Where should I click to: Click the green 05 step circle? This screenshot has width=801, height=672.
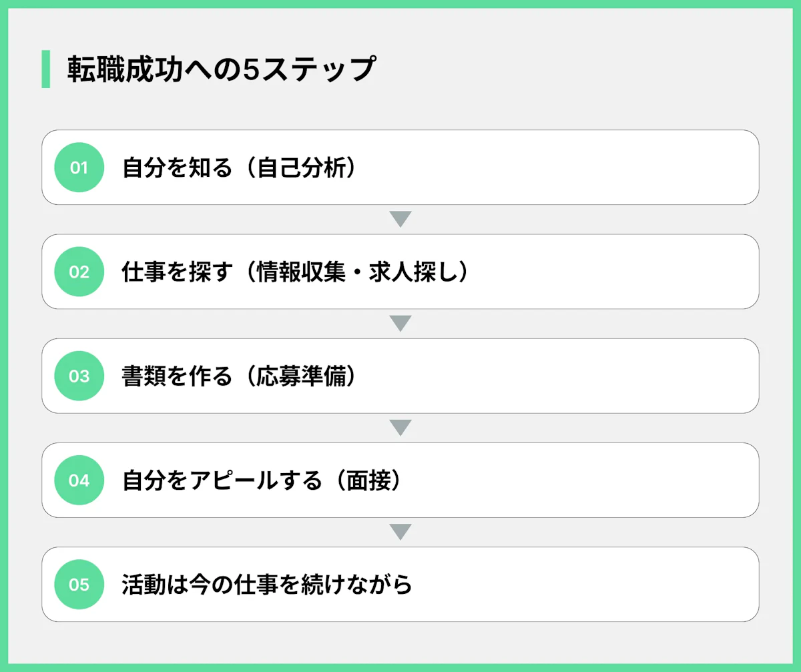click(79, 585)
